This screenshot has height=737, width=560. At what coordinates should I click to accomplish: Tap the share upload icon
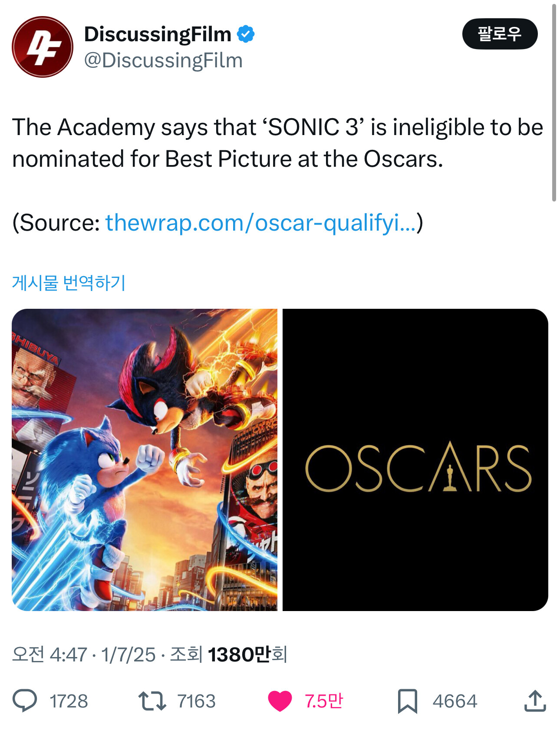(x=535, y=701)
